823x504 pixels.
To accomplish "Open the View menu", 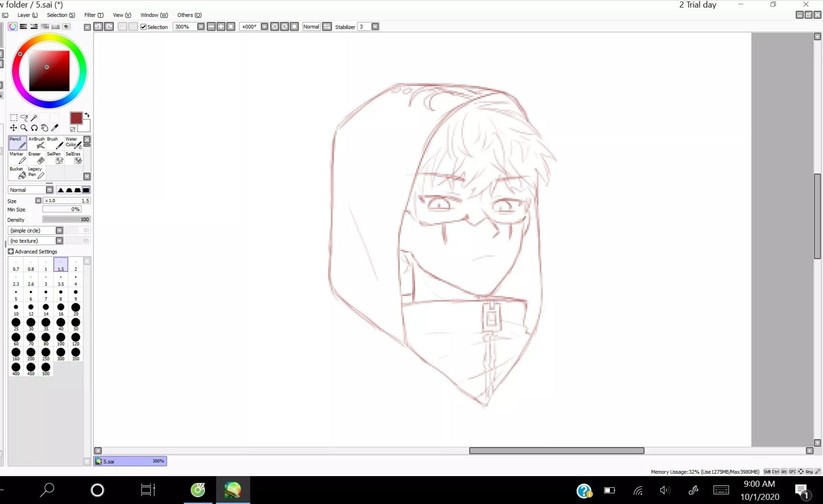I will coord(122,15).
